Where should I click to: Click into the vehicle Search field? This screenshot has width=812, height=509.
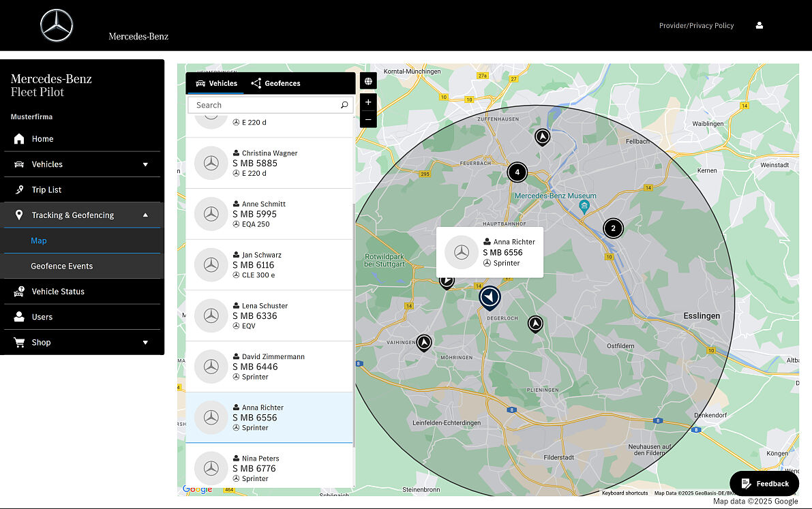tap(266, 105)
